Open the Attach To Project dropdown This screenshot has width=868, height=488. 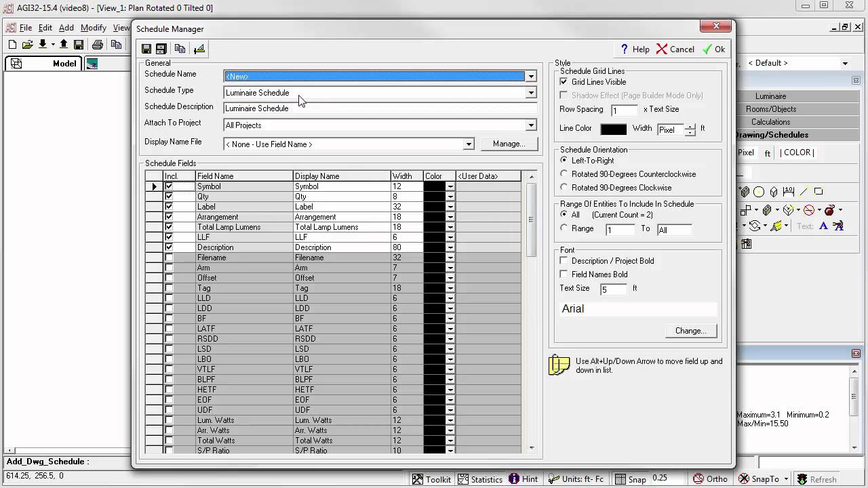point(531,125)
